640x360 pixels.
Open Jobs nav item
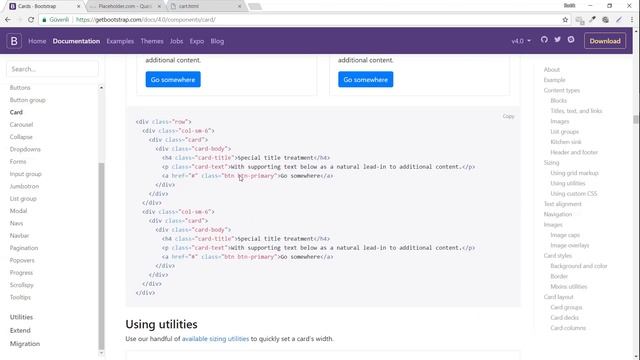point(176,41)
